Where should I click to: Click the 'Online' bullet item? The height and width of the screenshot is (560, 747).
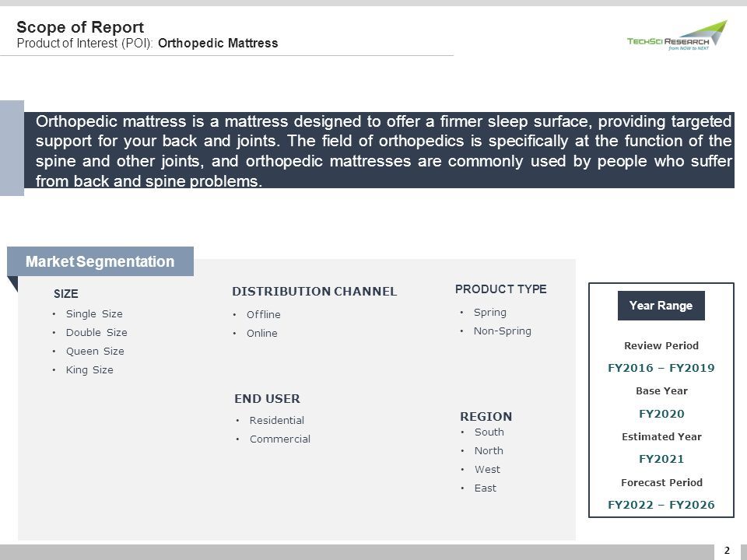pyautogui.click(x=262, y=334)
